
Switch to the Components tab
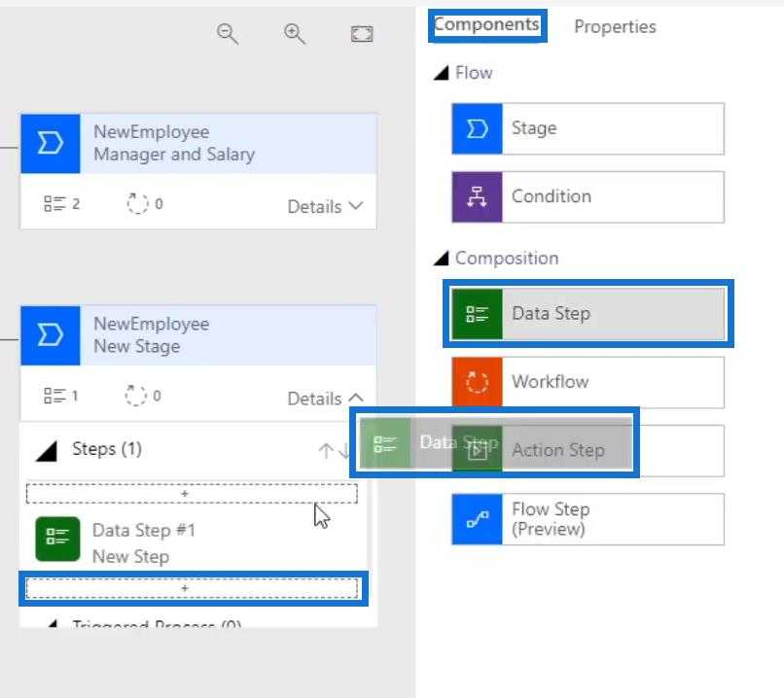(486, 24)
